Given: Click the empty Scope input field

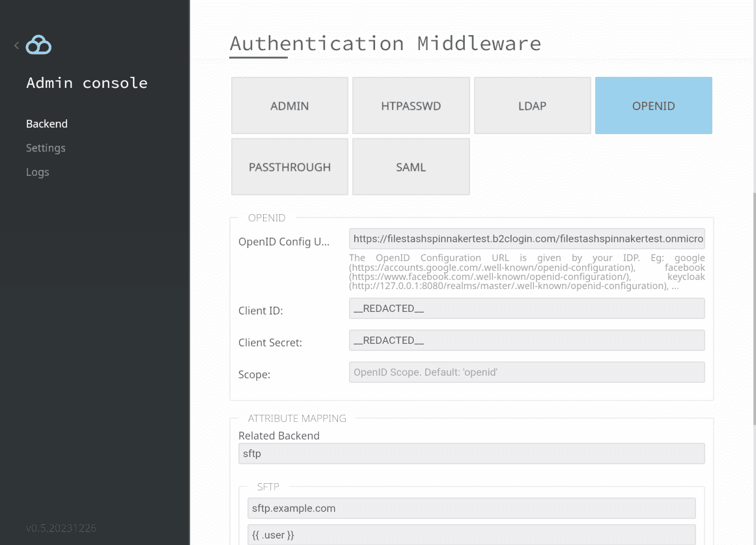Looking at the screenshot, I should 527,372.
